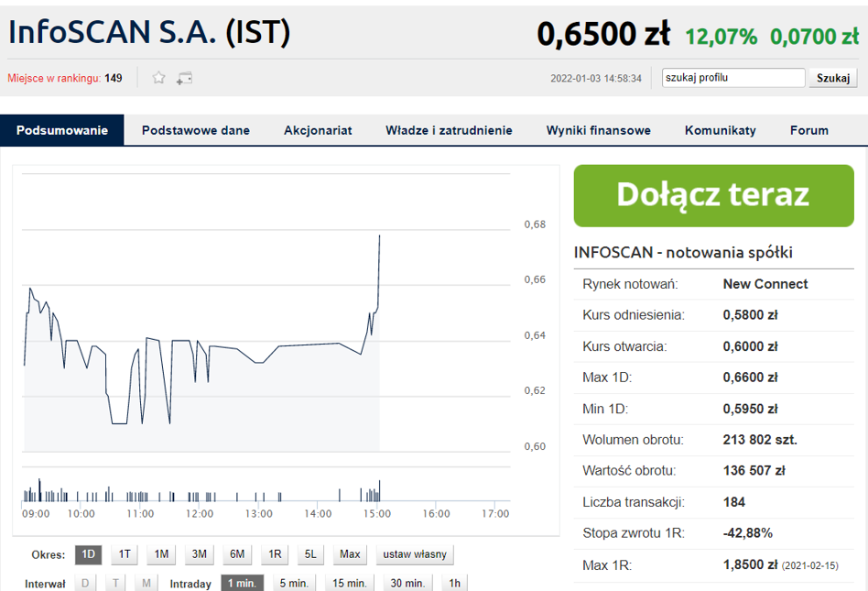Choose the 1R period option
868x591 pixels.
(274, 554)
